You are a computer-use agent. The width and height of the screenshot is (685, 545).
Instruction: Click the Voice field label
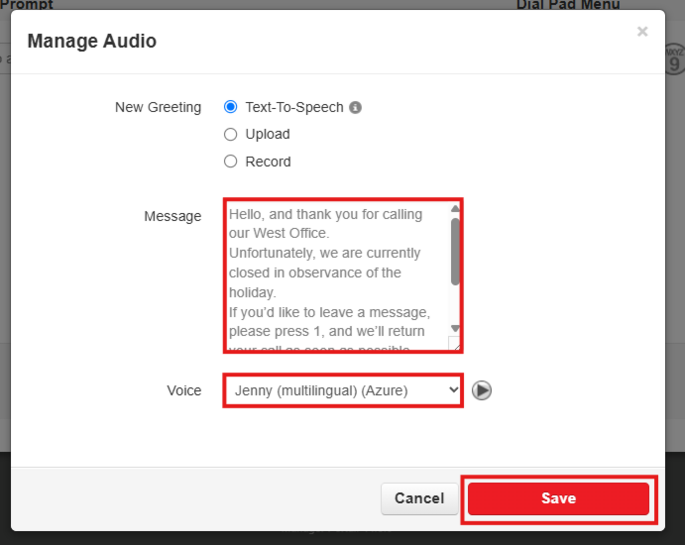tap(184, 390)
